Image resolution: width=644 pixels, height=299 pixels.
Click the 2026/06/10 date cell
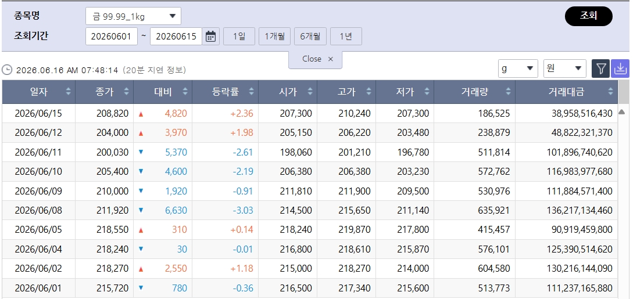point(38,171)
